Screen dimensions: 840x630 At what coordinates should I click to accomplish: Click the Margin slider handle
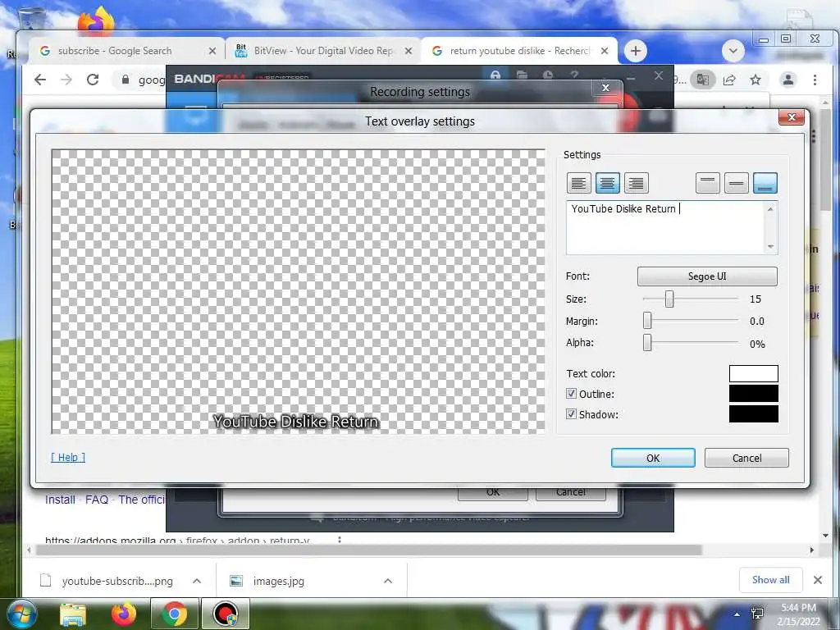pos(647,321)
